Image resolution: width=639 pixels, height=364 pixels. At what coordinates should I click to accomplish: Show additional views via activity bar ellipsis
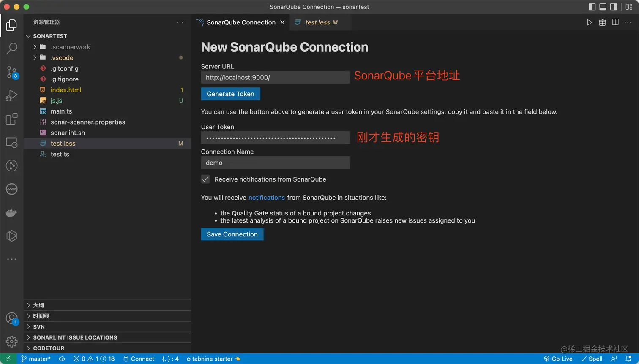[x=11, y=259]
